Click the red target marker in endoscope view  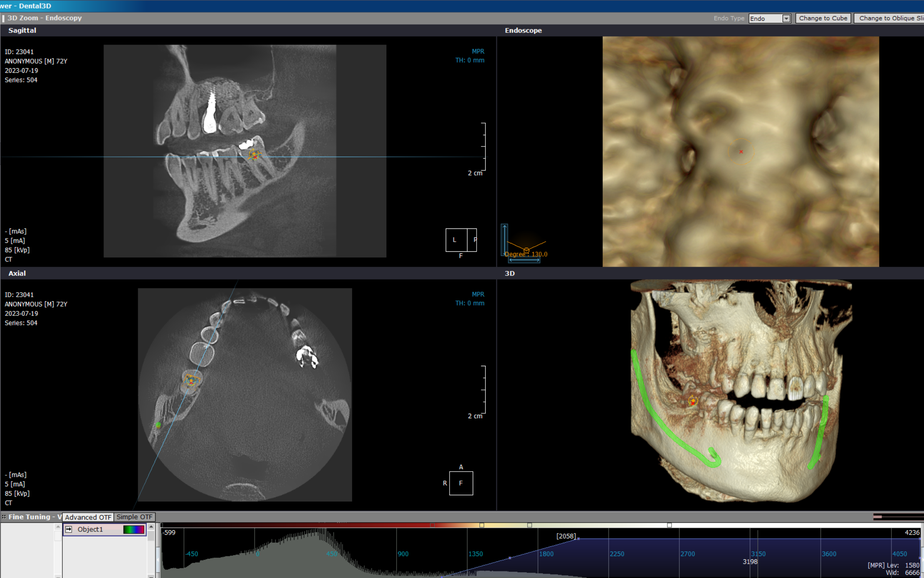tap(741, 152)
